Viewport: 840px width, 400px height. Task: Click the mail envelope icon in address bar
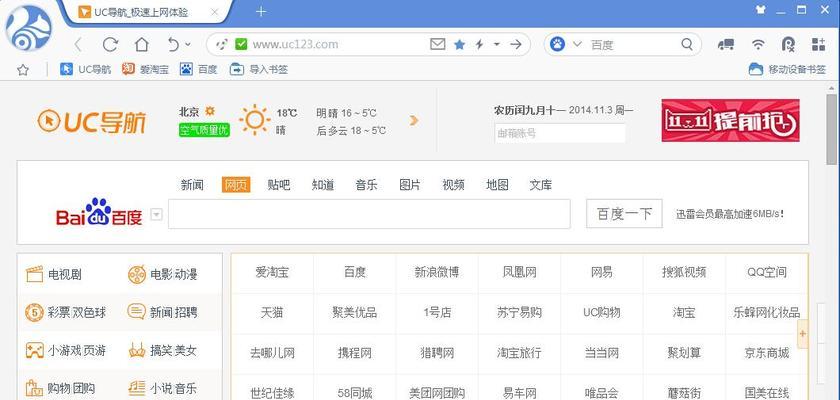click(x=438, y=44)
